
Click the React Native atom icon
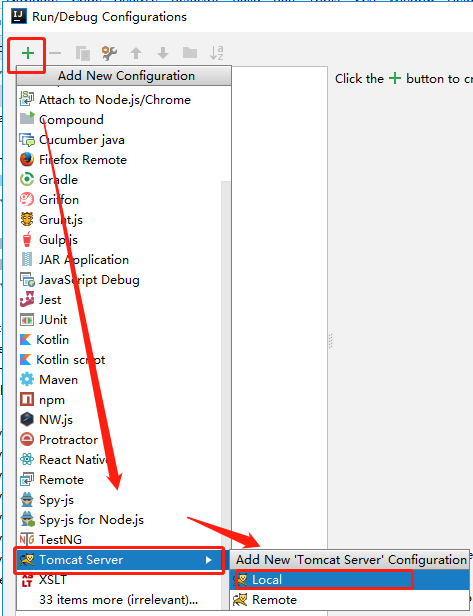click(x=27, y=459)
